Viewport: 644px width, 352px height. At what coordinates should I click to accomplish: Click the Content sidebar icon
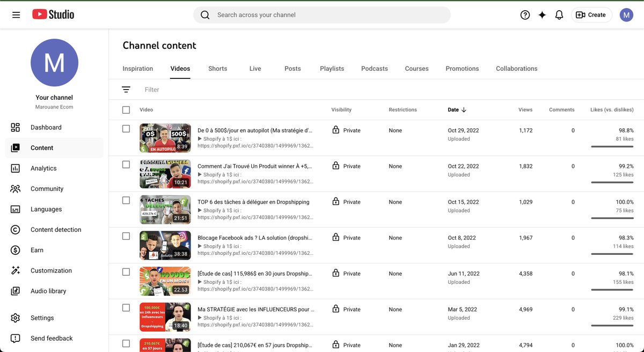coord(16,148)
